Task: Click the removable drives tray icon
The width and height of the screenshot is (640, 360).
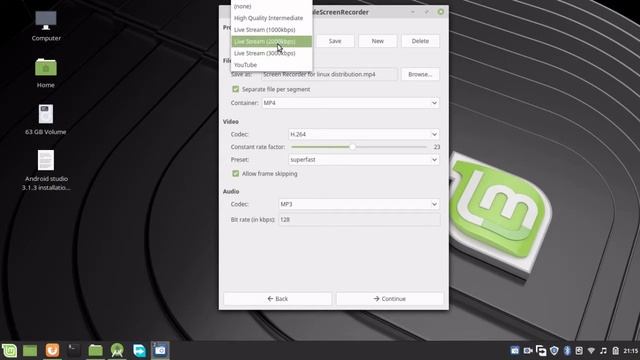Action: 579,350
